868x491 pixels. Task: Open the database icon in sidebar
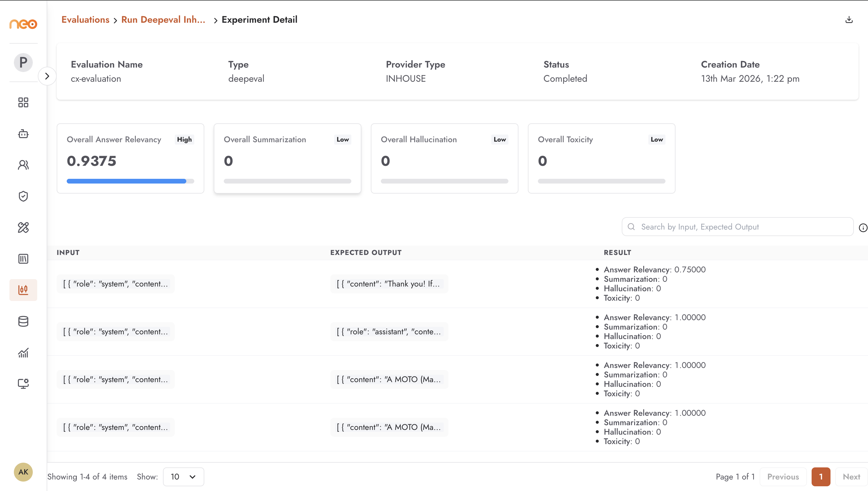point(23,321)
